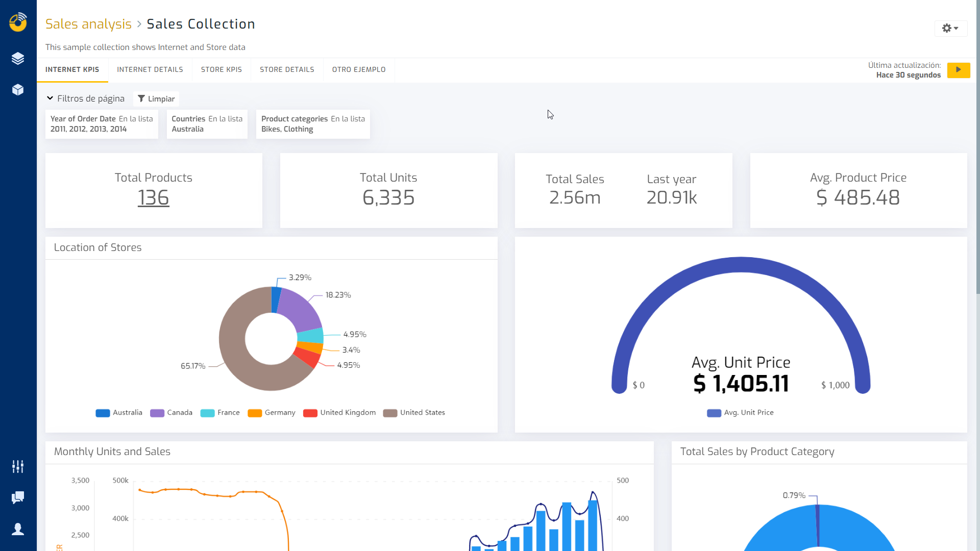980x551 pixels.
Task: Toggle Canada legend swatch in pie chart
Action: [157, 413]
